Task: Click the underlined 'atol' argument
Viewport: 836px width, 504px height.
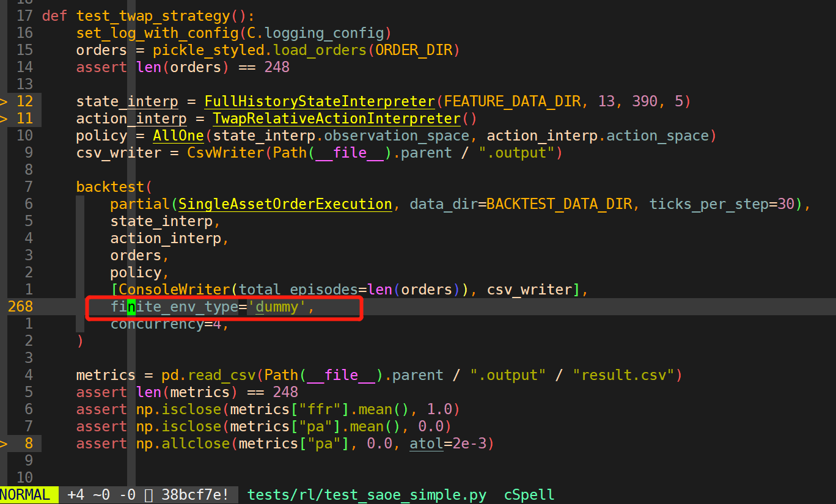Action: click(426, 443)
